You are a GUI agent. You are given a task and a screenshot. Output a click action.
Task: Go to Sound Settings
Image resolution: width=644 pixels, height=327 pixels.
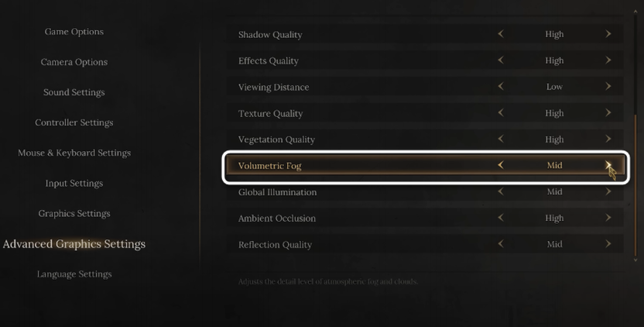tap(74, 92)
